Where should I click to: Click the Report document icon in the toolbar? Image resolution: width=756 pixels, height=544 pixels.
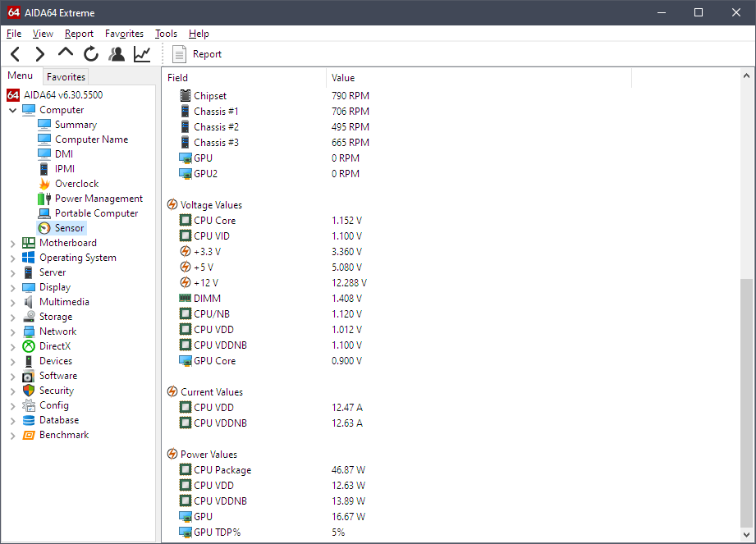point(179,54)
